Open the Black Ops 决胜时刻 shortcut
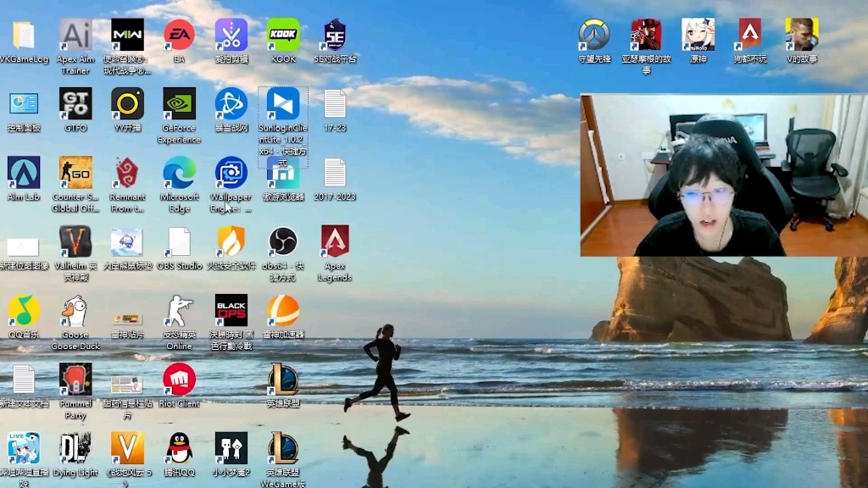868x488 pixels. [x=231, y=310]
